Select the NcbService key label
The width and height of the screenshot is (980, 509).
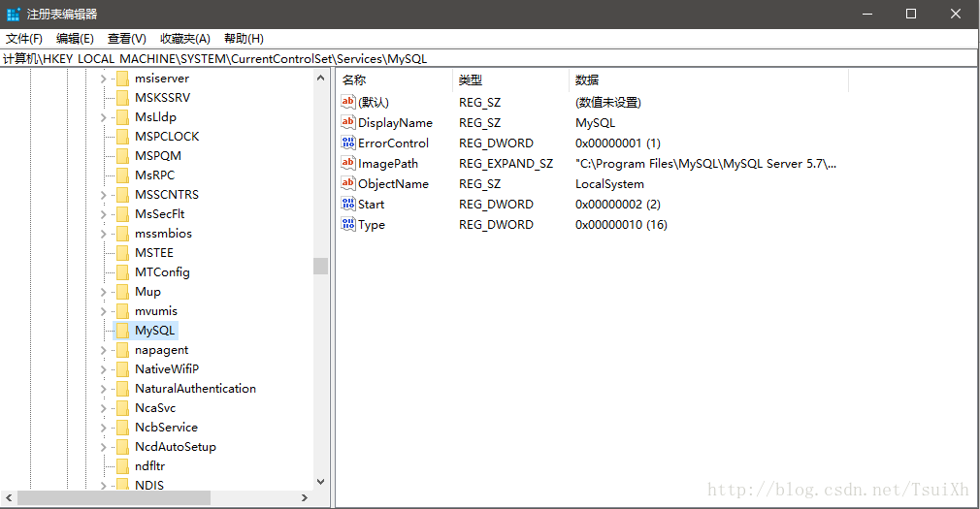(x=166, y=428)
